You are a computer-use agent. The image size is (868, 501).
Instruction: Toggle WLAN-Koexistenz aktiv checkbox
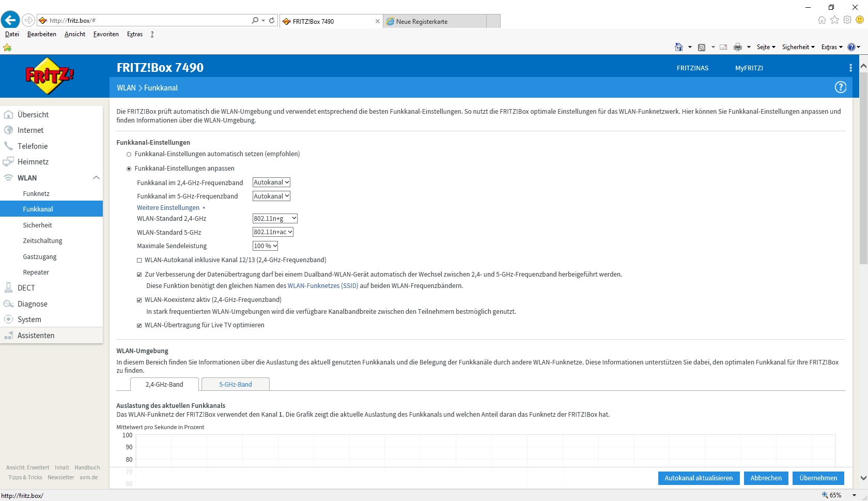tap(139, 300)
